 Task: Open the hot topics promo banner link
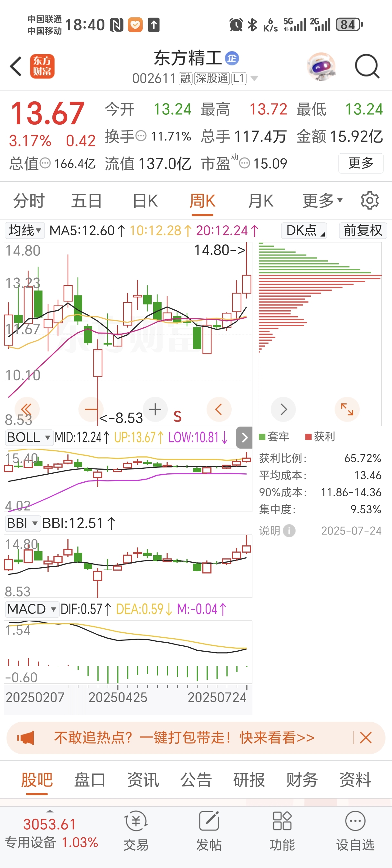coord(185,737)
